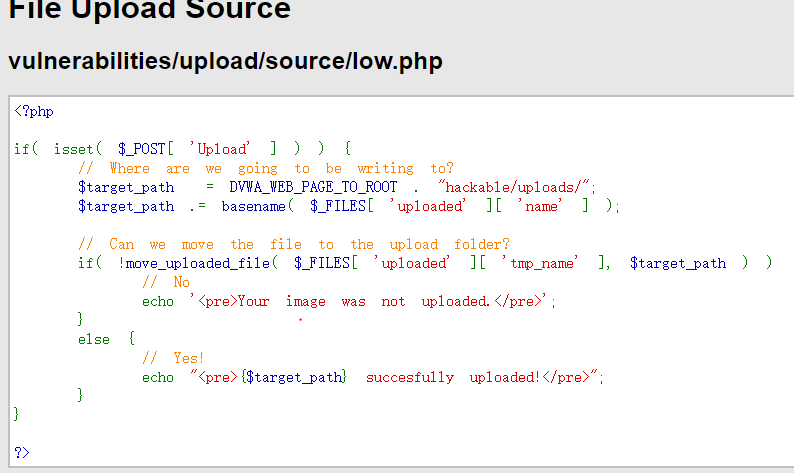The width and height of the screenshot is (794, 473).
Task: Click the move_uploaded_file function name
Action: click(x=197, y=263)
